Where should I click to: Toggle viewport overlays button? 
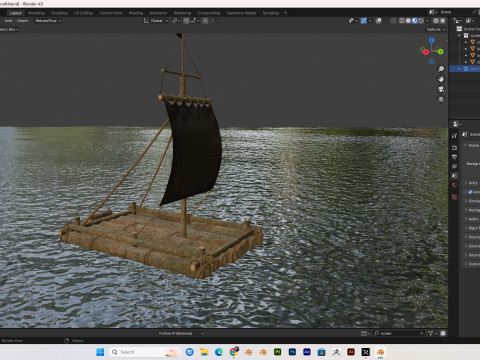379,21
